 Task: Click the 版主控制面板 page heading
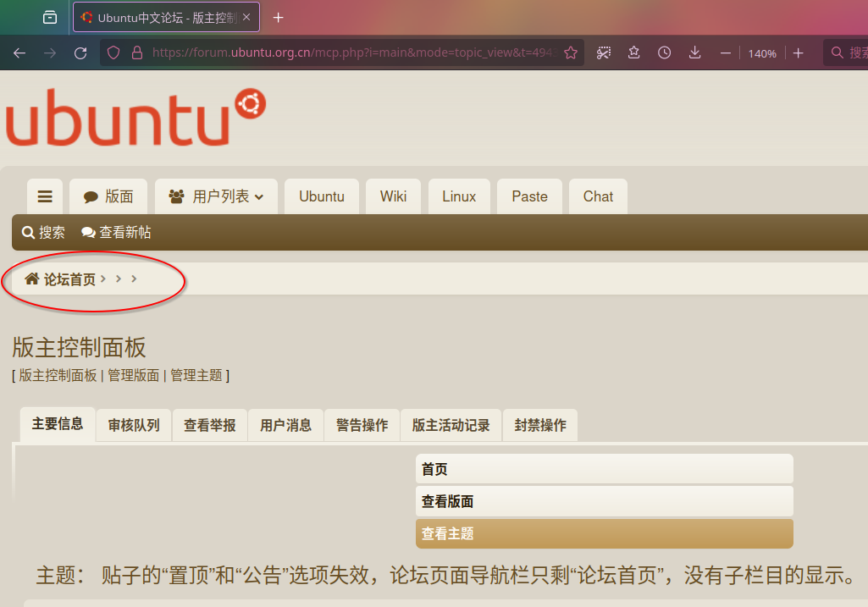click(x=79, y=347)
